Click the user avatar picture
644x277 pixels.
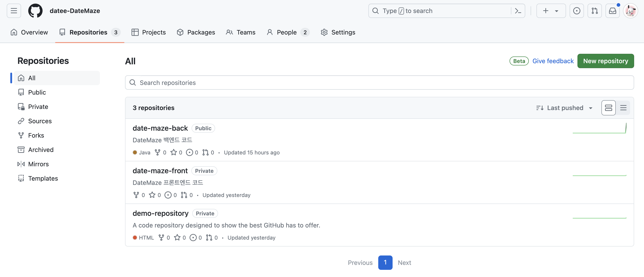pyautogui.click(x=630, y=11)
